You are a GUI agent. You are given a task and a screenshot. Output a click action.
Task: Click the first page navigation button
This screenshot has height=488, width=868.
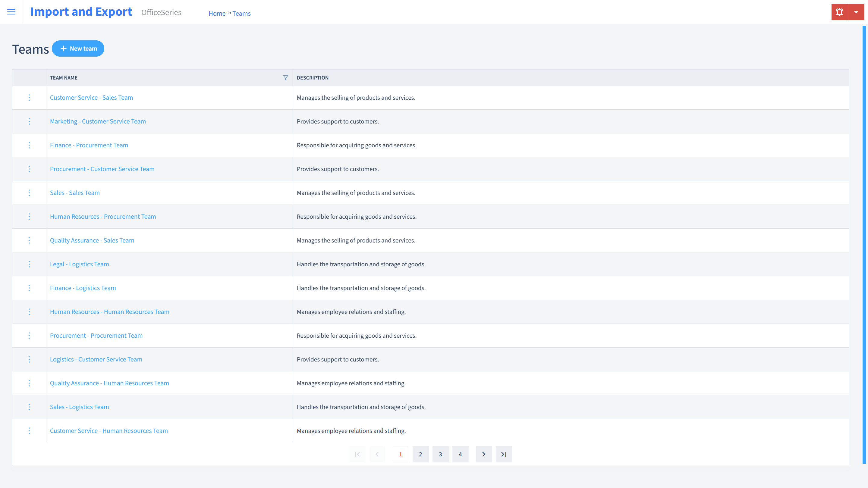(357, 454)
